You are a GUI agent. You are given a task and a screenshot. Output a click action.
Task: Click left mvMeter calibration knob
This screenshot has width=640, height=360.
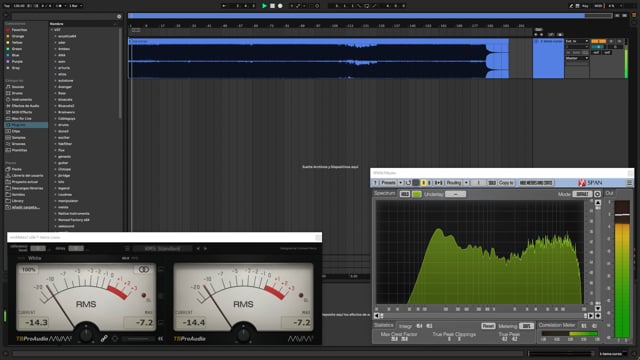pyautogui.click(x=86, y=334)
